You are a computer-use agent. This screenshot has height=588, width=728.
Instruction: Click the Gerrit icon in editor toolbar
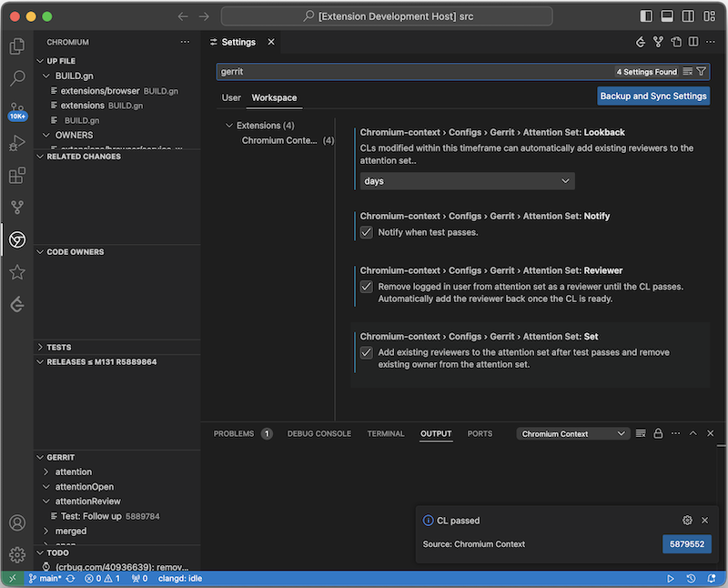pos(641,42)
